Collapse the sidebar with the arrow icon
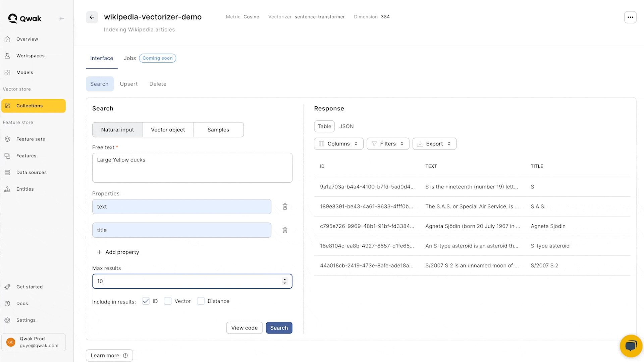The height and width of the screenshot is (362, 644). pos(61,18)
